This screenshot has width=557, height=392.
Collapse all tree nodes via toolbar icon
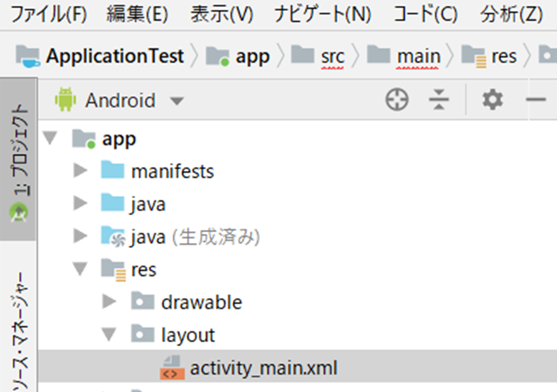[x=439, y=99]
